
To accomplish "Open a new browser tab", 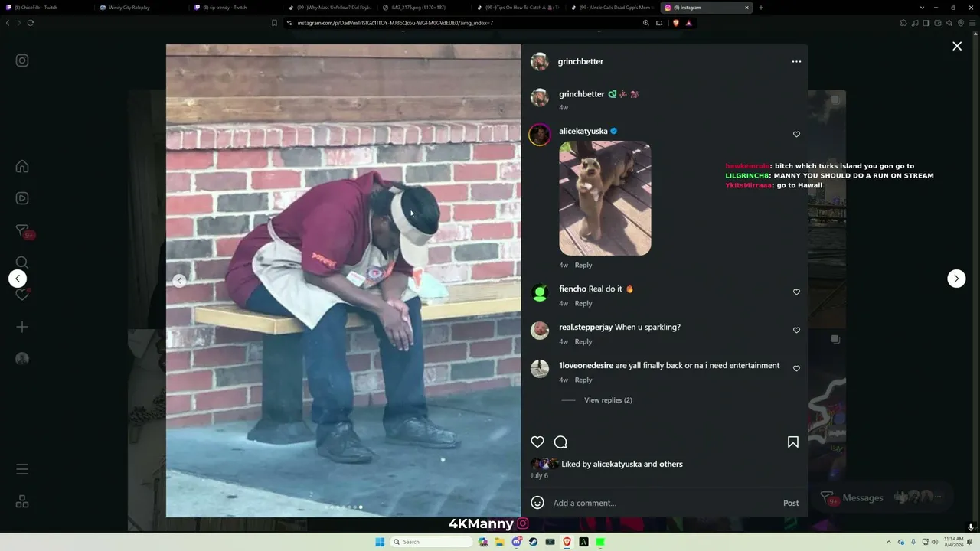I will (760, 8).
